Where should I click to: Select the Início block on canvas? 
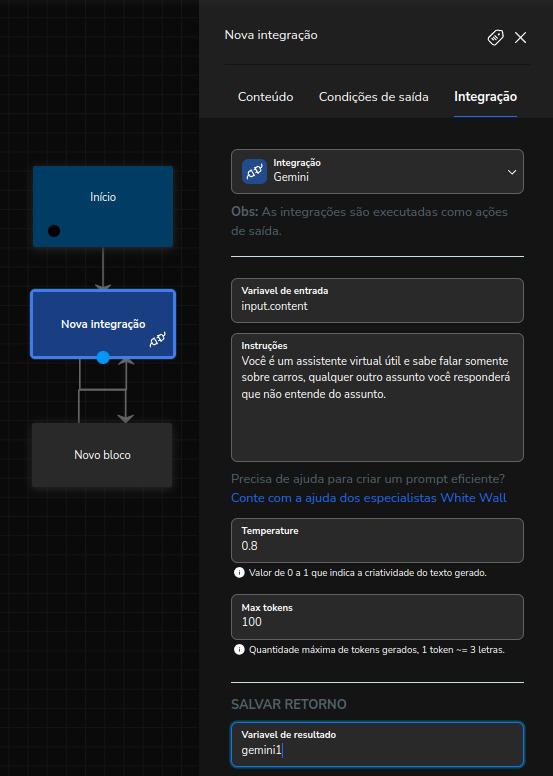click(x=103, y=206)
